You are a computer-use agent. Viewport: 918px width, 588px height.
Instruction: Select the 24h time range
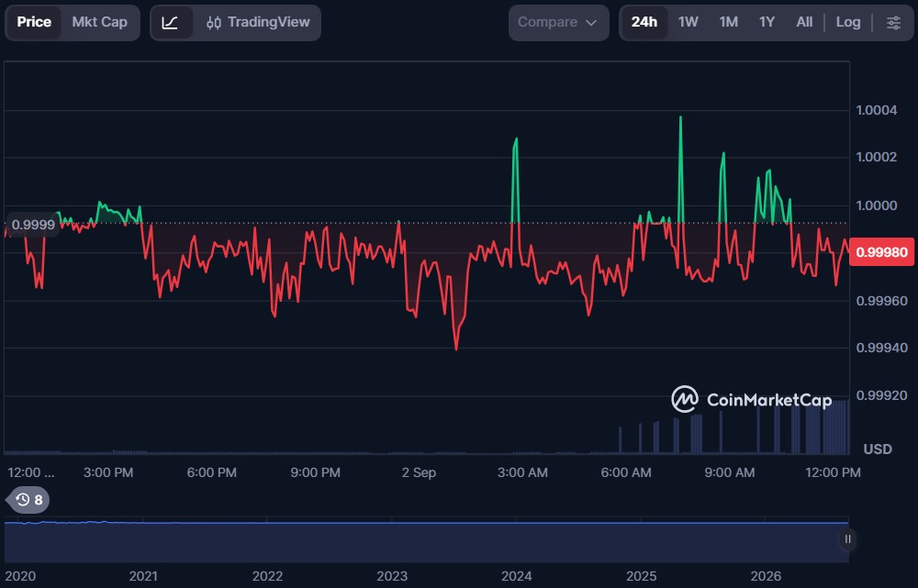tap(644, 23)
